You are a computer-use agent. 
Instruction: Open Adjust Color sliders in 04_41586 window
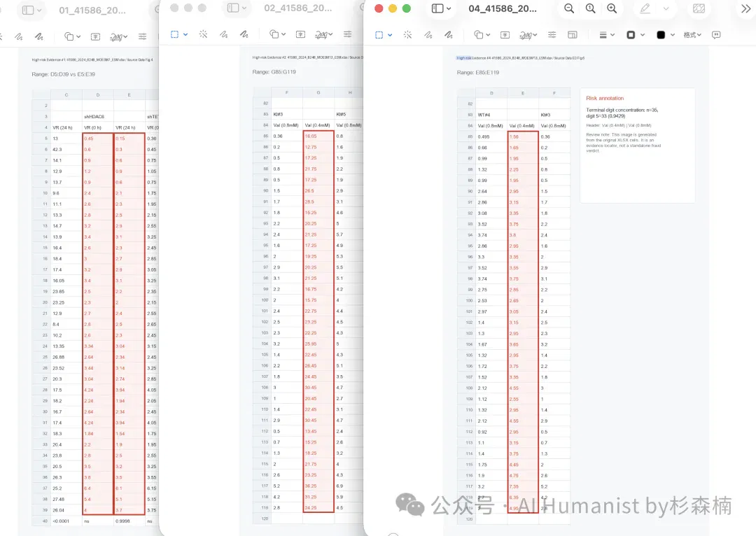pos(552,35)
